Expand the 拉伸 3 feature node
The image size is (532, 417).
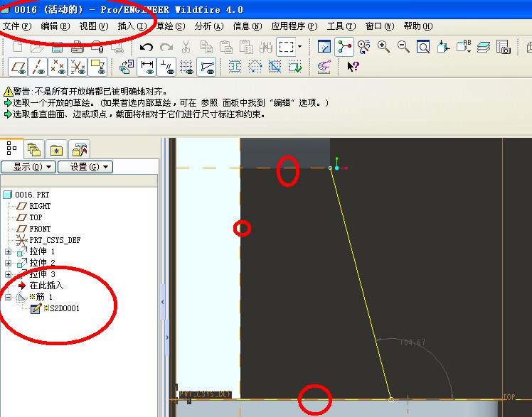point(8,274)
